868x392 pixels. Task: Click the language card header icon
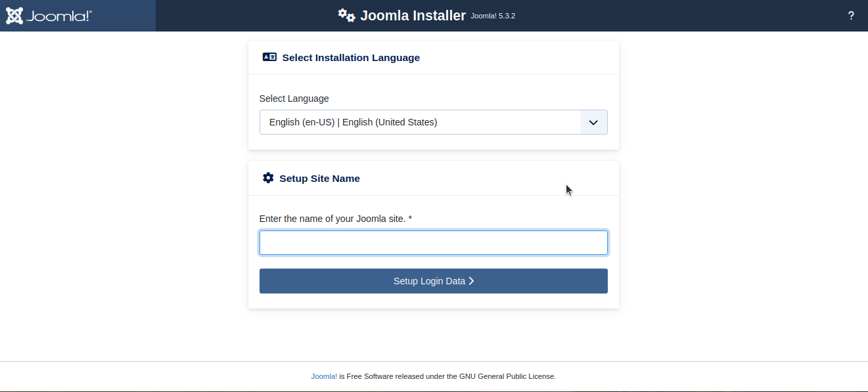(x=269, y=57)
